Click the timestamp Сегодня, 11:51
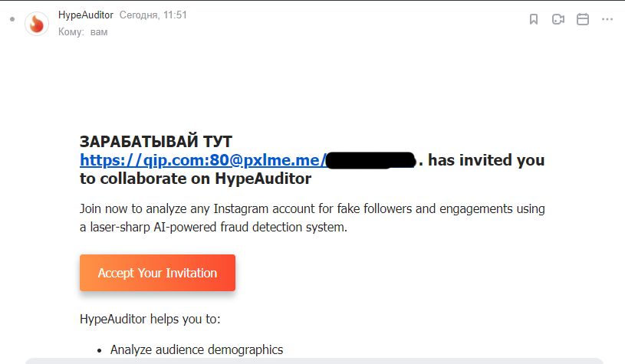 pos(153,15)
